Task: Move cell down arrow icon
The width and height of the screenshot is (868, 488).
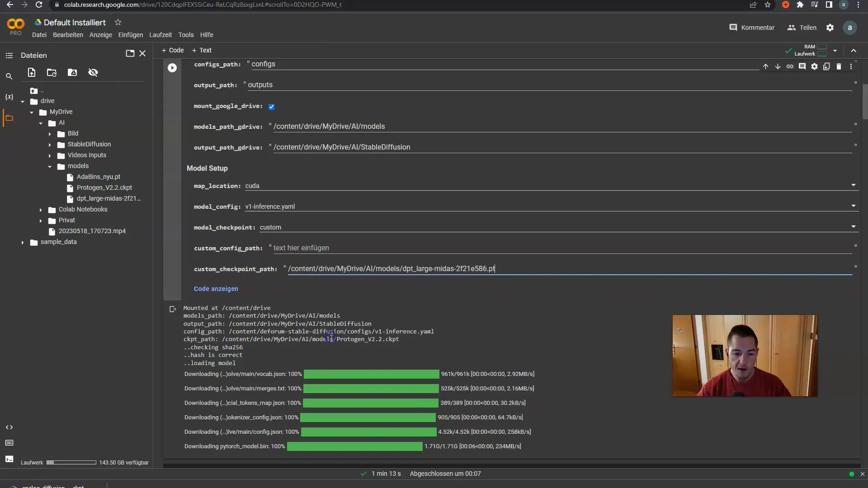Action: [778, 66]
